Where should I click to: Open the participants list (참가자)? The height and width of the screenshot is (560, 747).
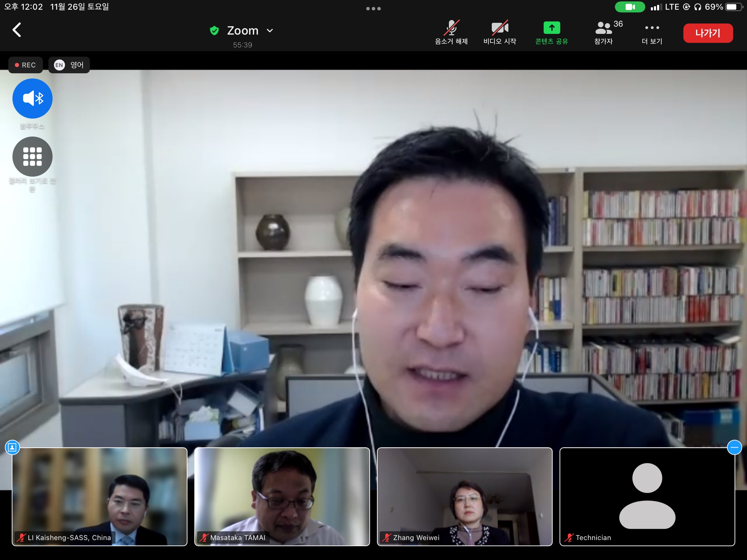pos(603,32)
